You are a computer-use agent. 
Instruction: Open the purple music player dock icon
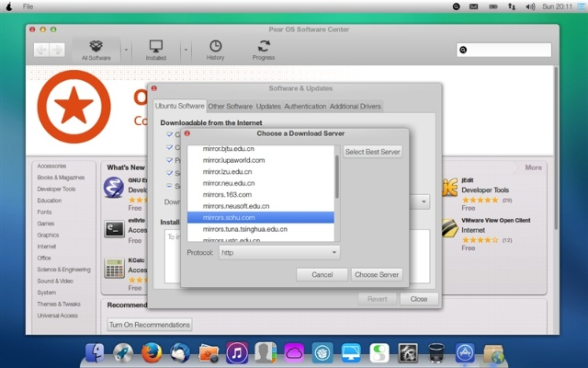[x=237, y=351]
